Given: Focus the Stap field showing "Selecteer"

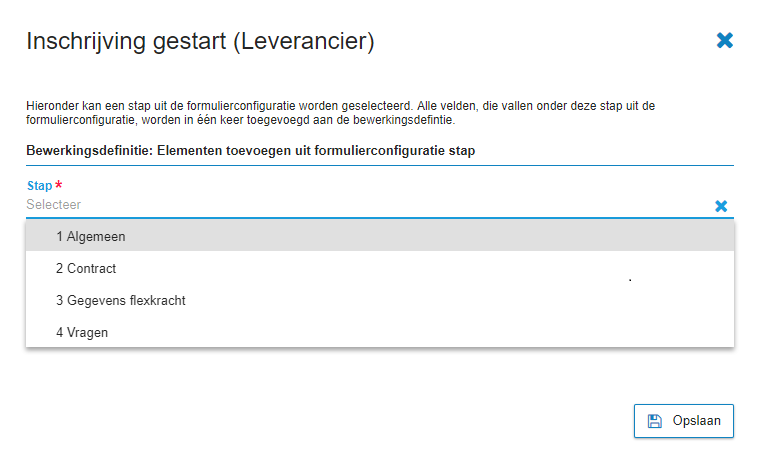Looking at the screenshot, I should click(367, 205).
